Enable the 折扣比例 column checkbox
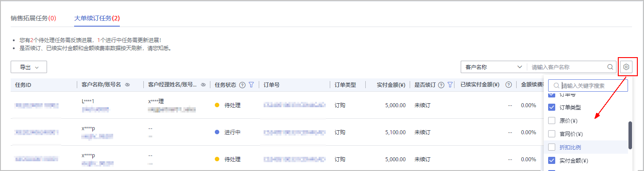The image size is (644, 171). 552,147
